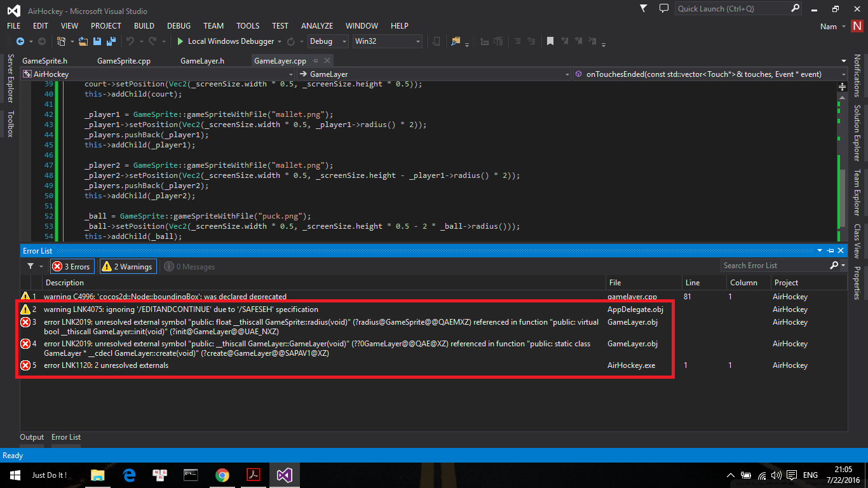Screen dimensions: 868x488
Task: Toggle the 2 Warnings filter
Action: (x=127, y=266)
